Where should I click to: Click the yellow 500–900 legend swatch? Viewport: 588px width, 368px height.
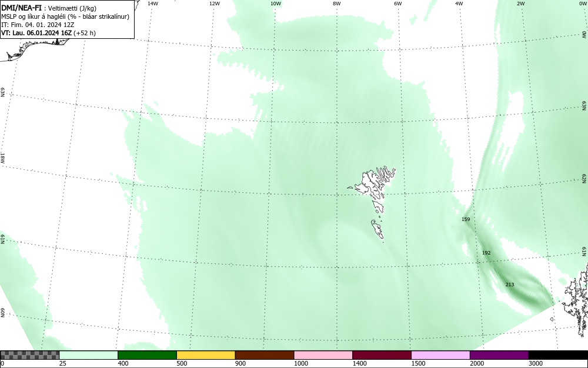pos(206,355)
